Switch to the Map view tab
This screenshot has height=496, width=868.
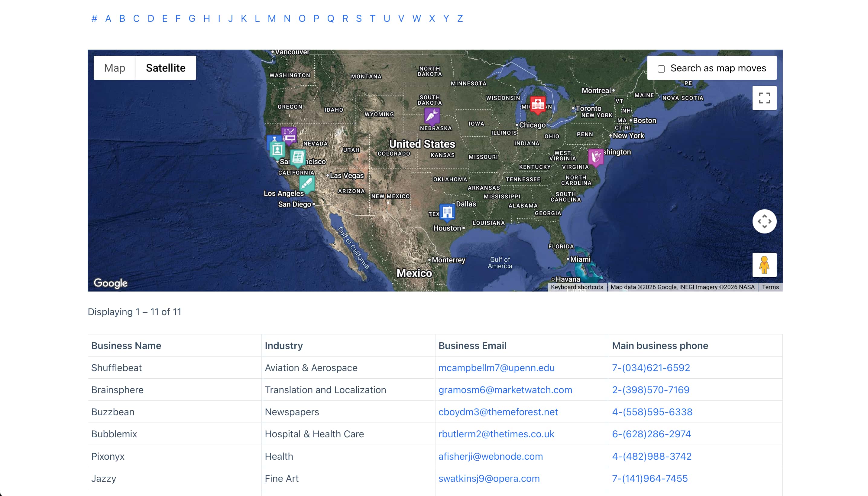114,67
